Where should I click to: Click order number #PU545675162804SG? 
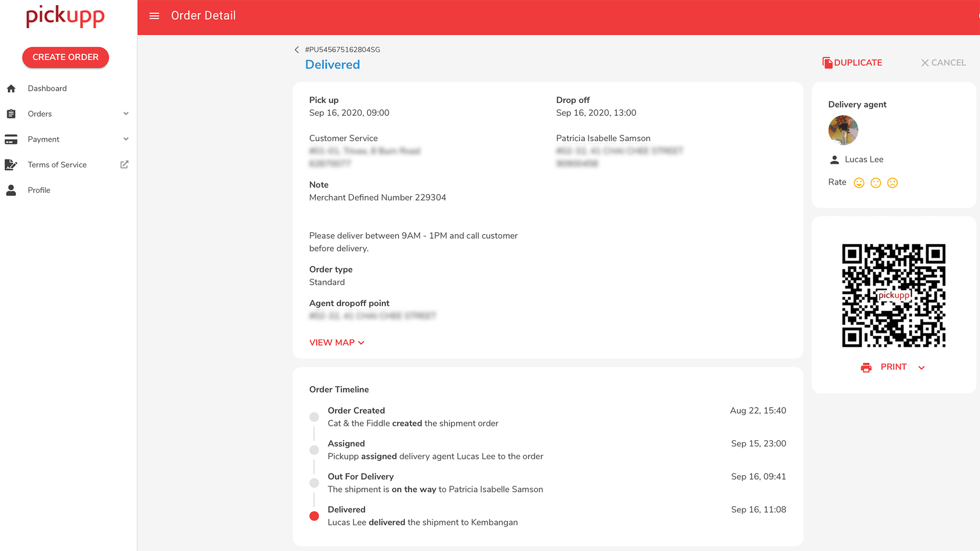pyautogui.click(x=342, y=49)
